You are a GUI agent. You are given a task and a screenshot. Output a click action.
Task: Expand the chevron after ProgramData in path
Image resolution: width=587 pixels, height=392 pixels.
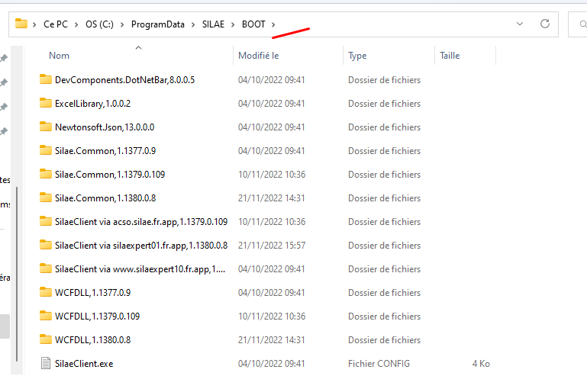[192, 24]
